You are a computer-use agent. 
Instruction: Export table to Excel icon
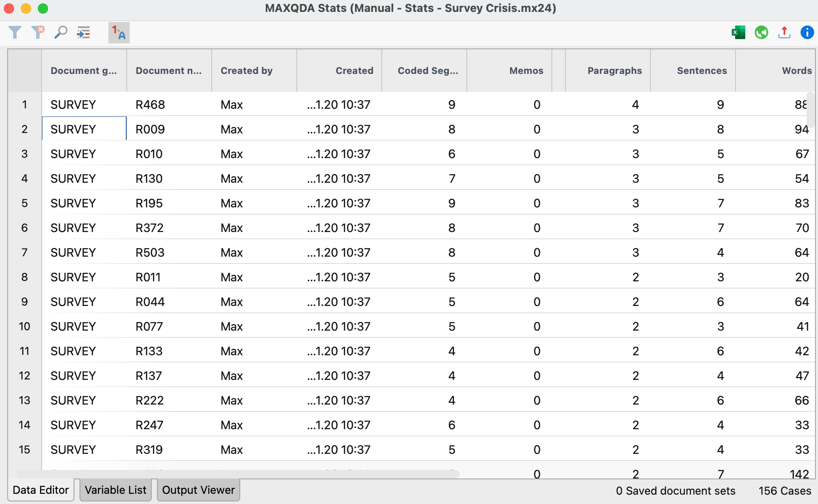pos(738,32)
